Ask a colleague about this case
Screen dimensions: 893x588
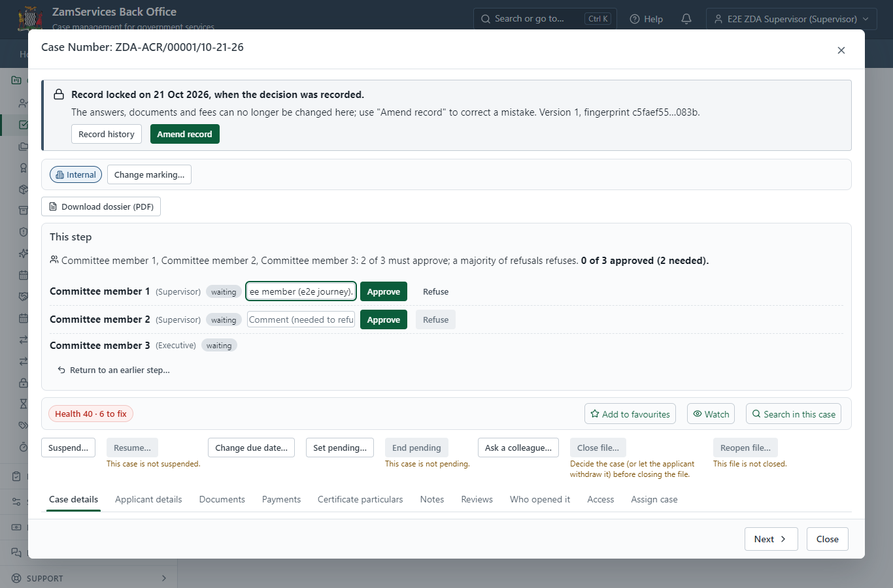(518, 448)
